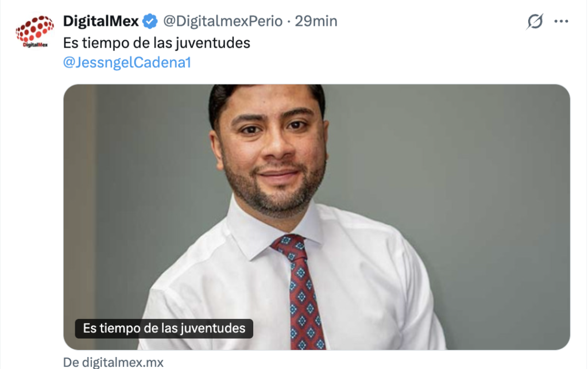Screen dimensions: 588x369
Task: Click the blue verified badge
Action: 150,21
